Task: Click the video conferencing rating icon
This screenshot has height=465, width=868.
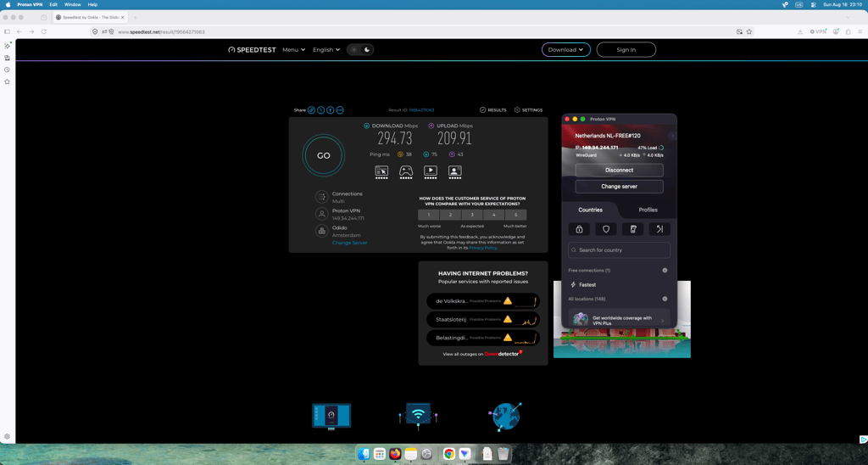Action: tap(454, 171)
